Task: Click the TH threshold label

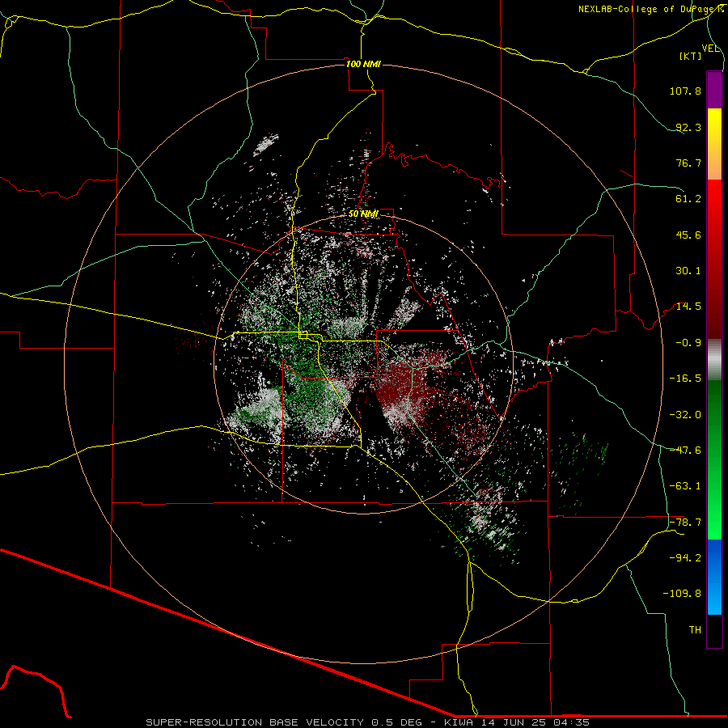Action: tap(695, 630)
